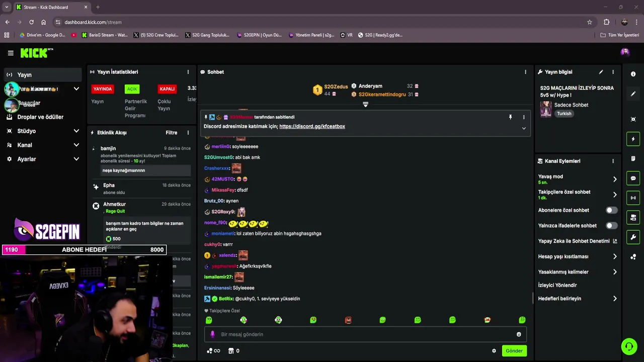
Task: Open the Yönetim Paneli bookmark
Action: pyautogui.click(x=311, y=35)
